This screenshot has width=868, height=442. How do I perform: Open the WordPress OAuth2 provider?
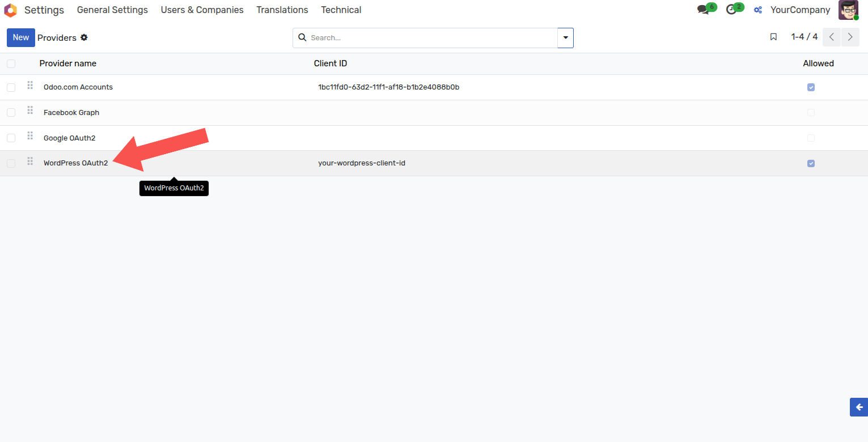pos(75,163)
